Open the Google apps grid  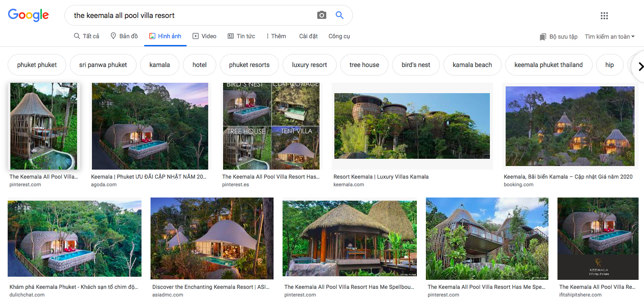[604, 16]
